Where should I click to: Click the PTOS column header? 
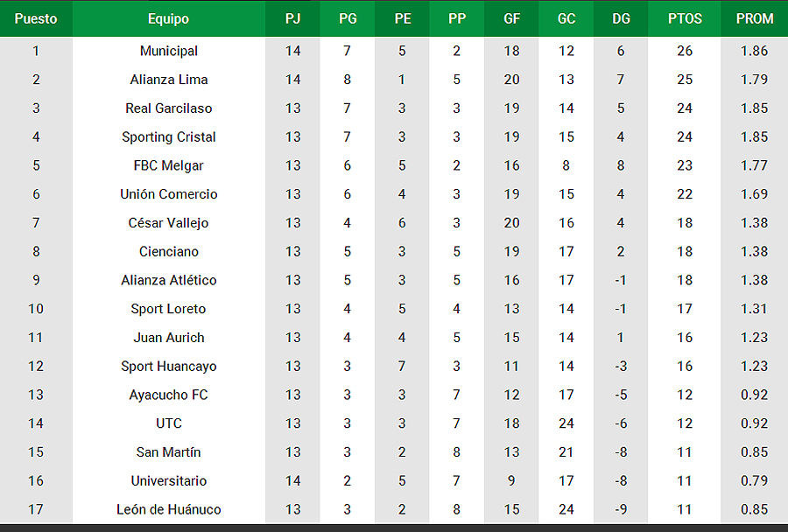click(x=685, y=18)
